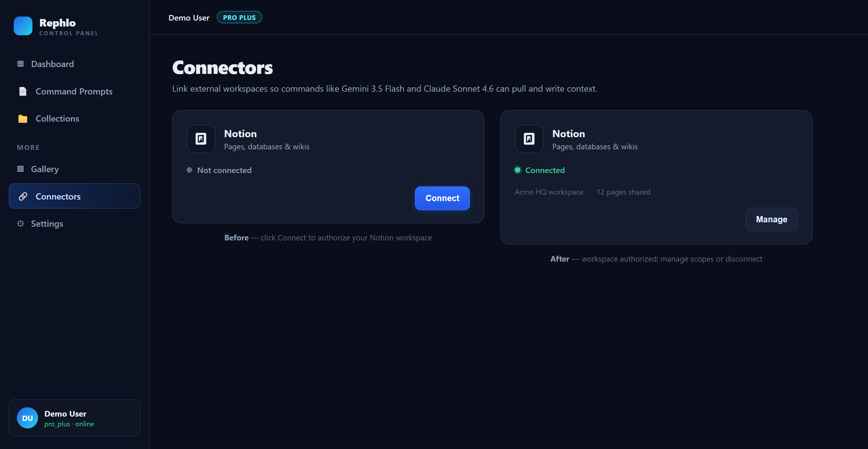Click 'Pages, databases & wikis' in Connected card

click(x=595, y=147)
